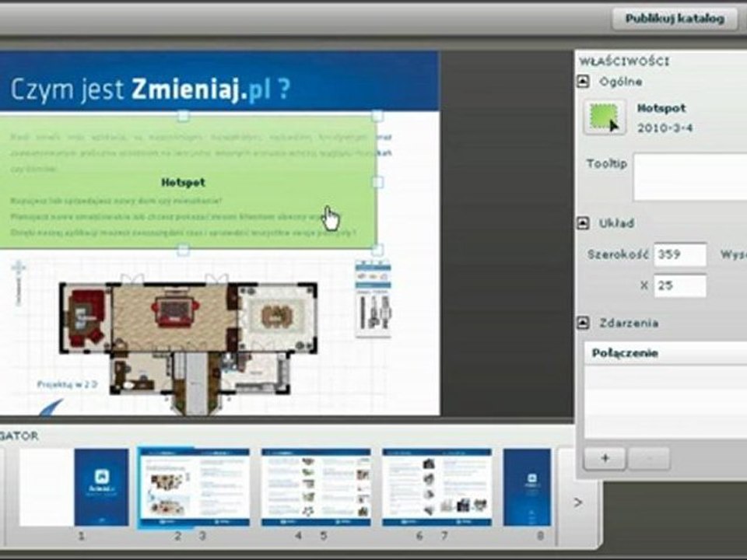Advance navigator with the right arrow
The width and height of the screenshot is (747, 560).
coord(578,502)
